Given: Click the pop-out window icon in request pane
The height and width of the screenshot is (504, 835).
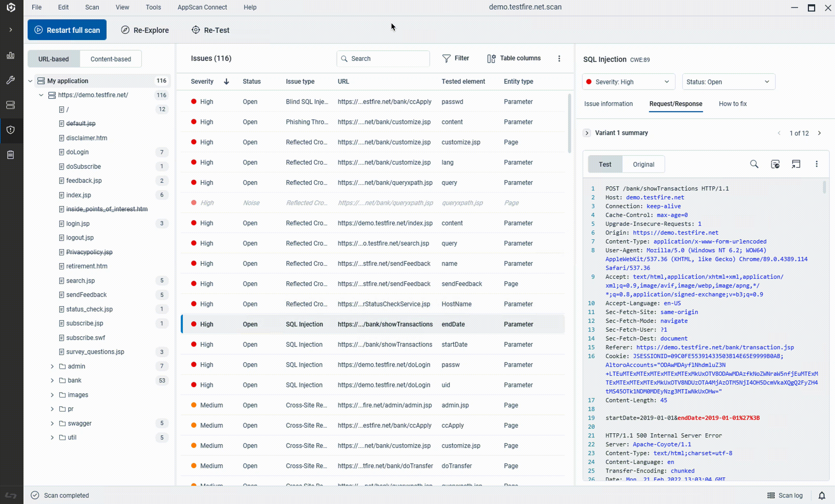Looking at the screenshot, I should pos(796,164).
